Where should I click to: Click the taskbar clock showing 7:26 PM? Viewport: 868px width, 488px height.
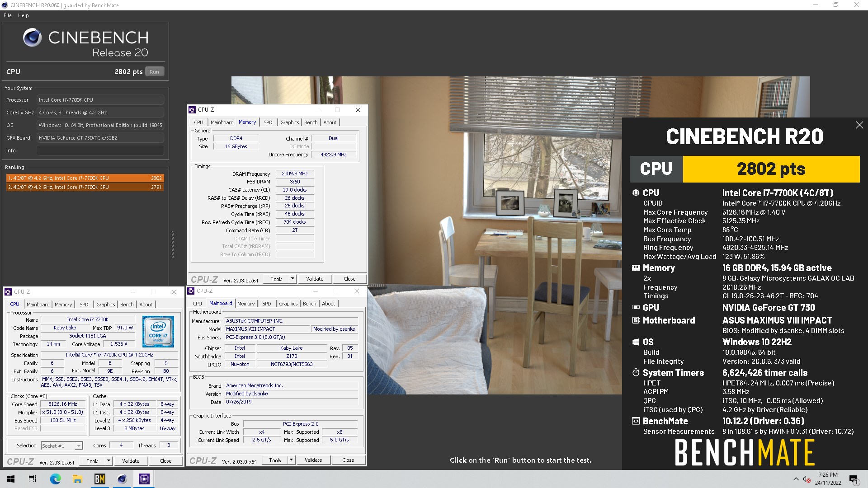point(828,479)
